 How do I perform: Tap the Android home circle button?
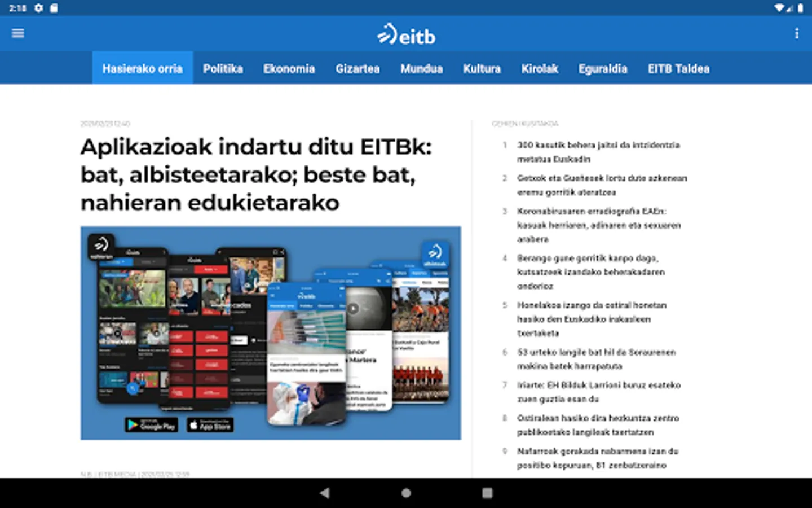pos(406,493)
